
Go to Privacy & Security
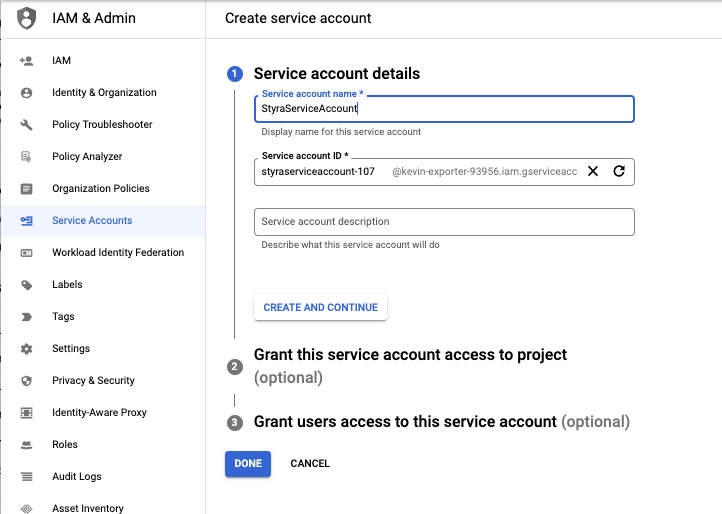click(103, 380)
